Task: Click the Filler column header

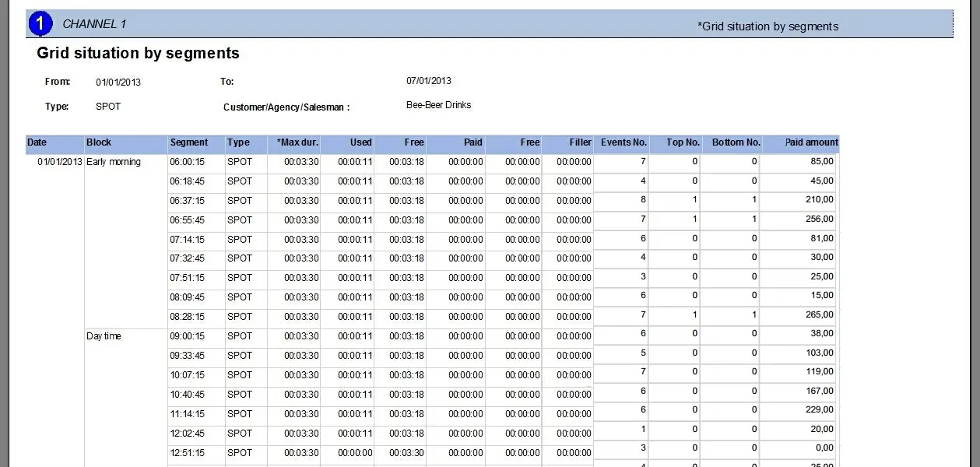Action: tap(580, 142)
